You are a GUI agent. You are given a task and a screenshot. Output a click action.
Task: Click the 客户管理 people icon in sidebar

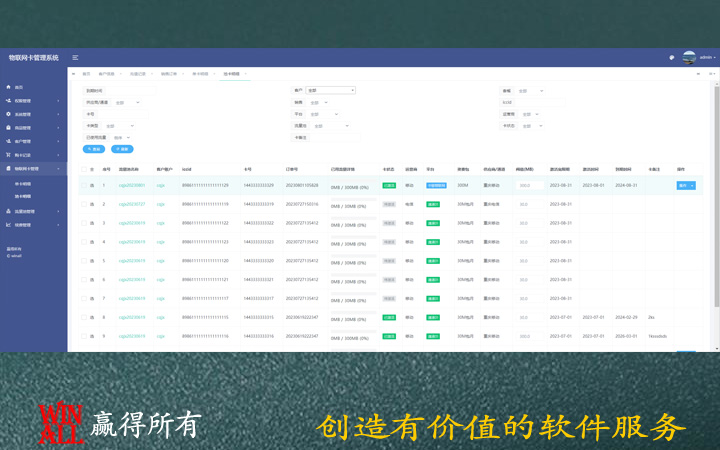point(8,141)
